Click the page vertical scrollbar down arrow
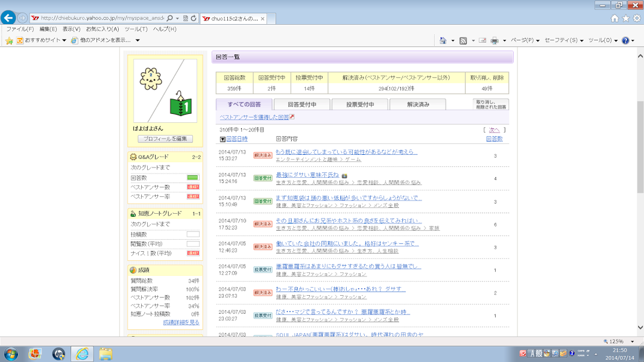 point(640,328)
